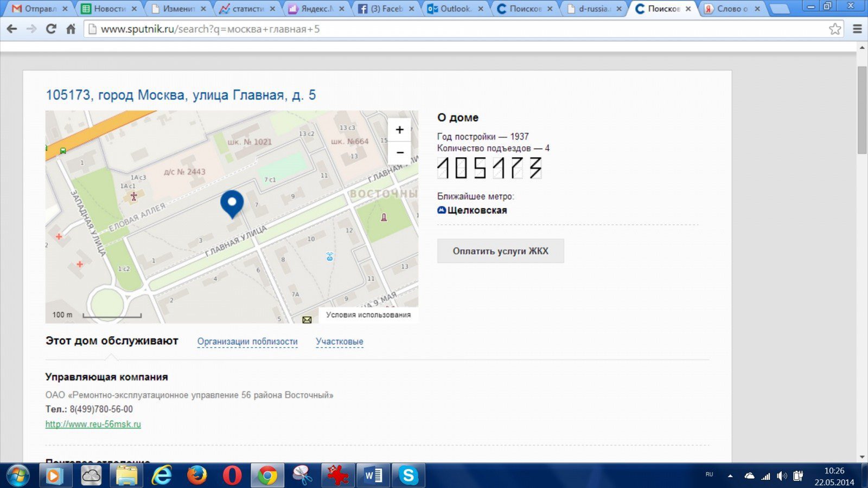Screen dimensions: 868x488
Task: Click the page vertical scrollbar thumb
Action: click(x=862, y=110)
